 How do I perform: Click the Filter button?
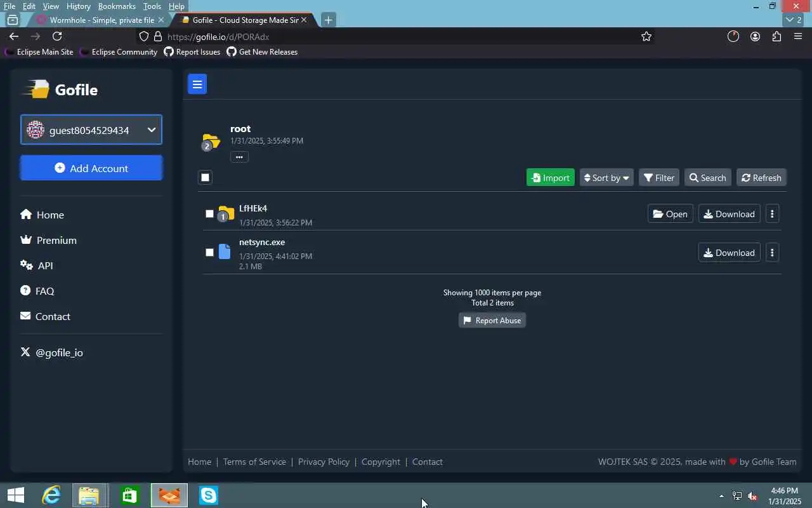coord(659,178)
